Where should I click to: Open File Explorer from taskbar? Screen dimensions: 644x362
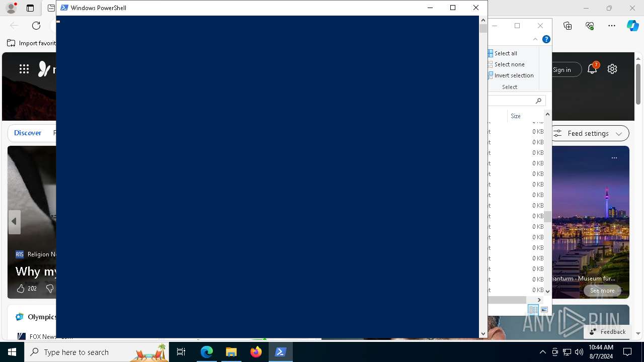[231, 352]
